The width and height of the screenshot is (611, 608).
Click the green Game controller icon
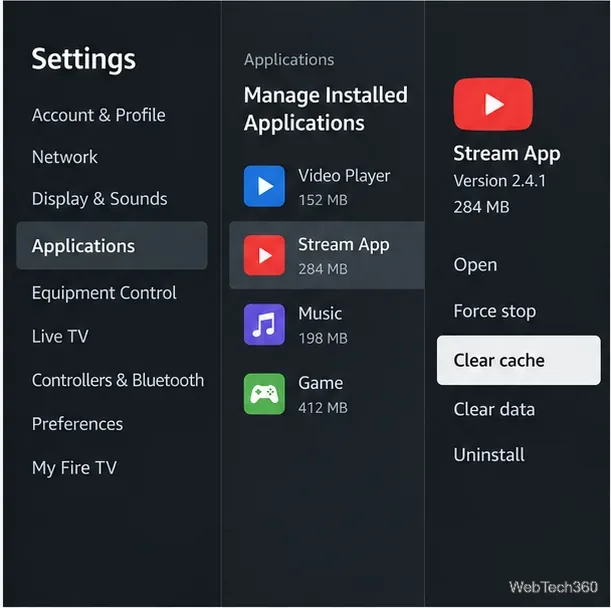(x=264, y=394)
